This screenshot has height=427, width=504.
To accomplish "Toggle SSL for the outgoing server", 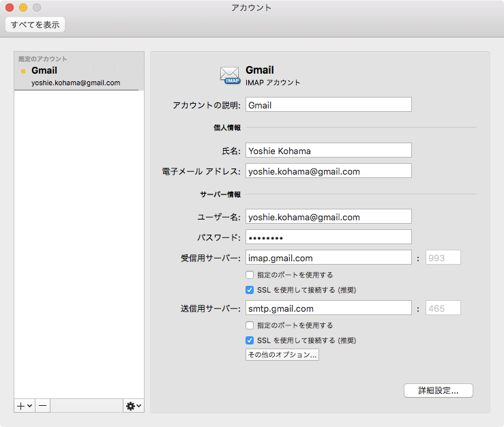I will coord(250,340).
